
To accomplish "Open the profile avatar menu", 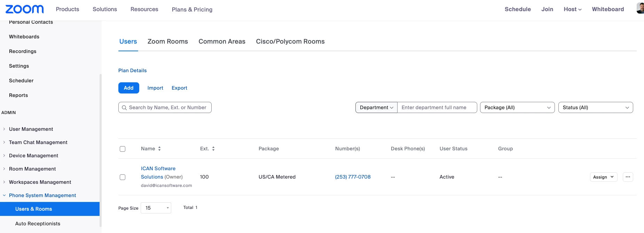I will point(640,8).
